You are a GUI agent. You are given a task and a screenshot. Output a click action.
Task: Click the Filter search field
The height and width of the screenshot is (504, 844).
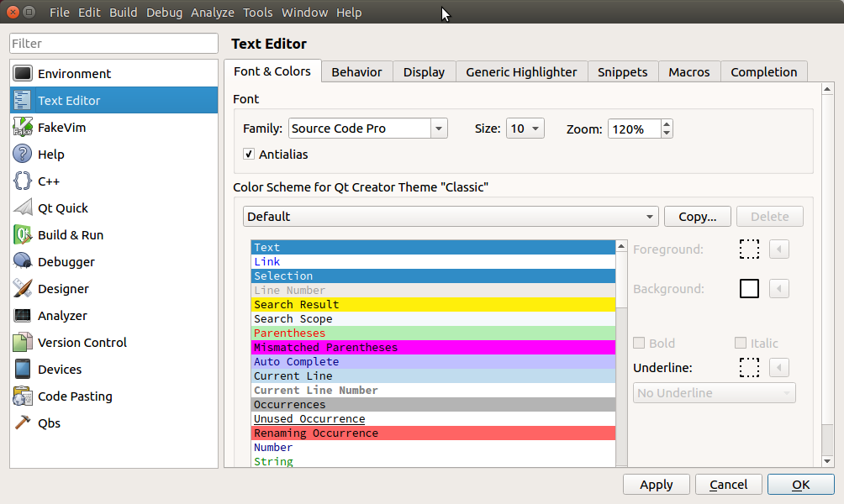(x=113, y=44)
